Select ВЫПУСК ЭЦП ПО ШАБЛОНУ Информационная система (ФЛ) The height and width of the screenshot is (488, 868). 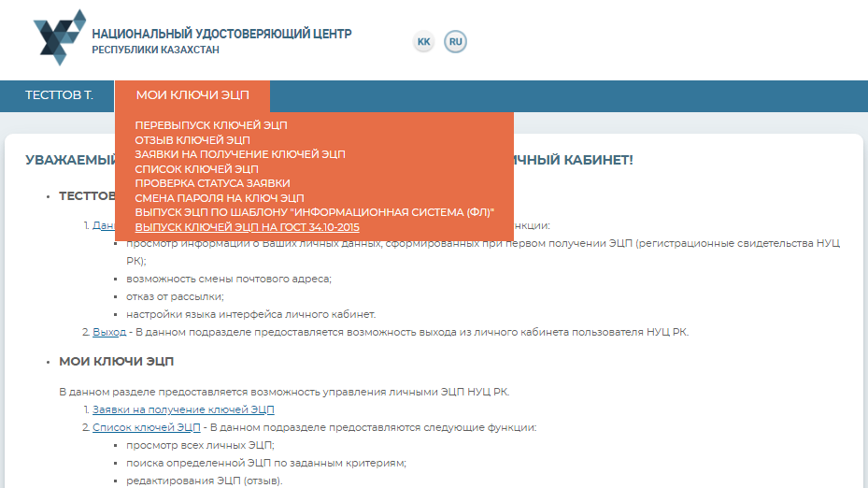pos(314,212)
